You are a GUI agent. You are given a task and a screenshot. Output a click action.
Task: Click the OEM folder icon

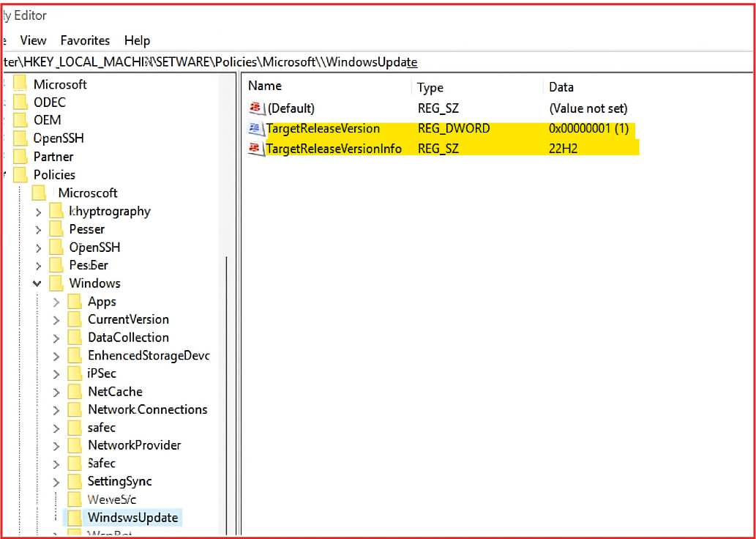pyautogui.click(x=20, y=120)
